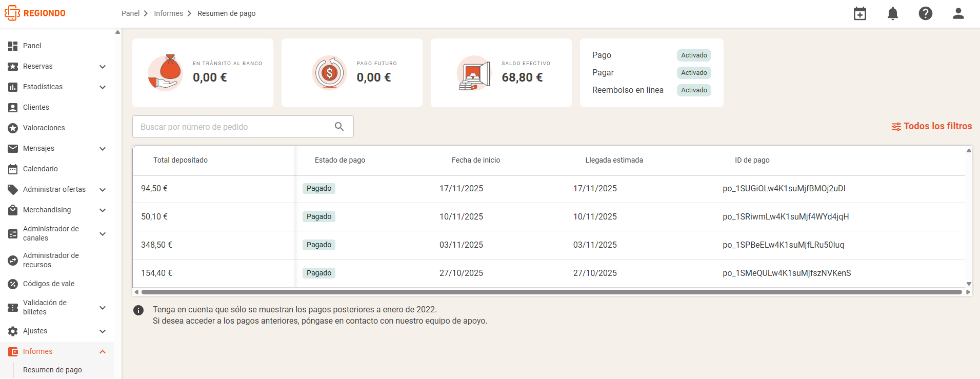Image resolution: width=980 pixels, height=379 pixels.
Task: Expand the Reservas submenu
Action: (103, 67)
